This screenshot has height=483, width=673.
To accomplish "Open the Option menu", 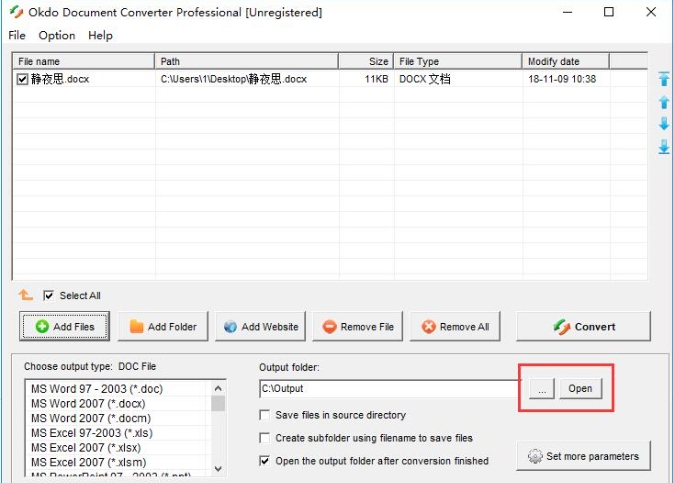I will point(57,35).
